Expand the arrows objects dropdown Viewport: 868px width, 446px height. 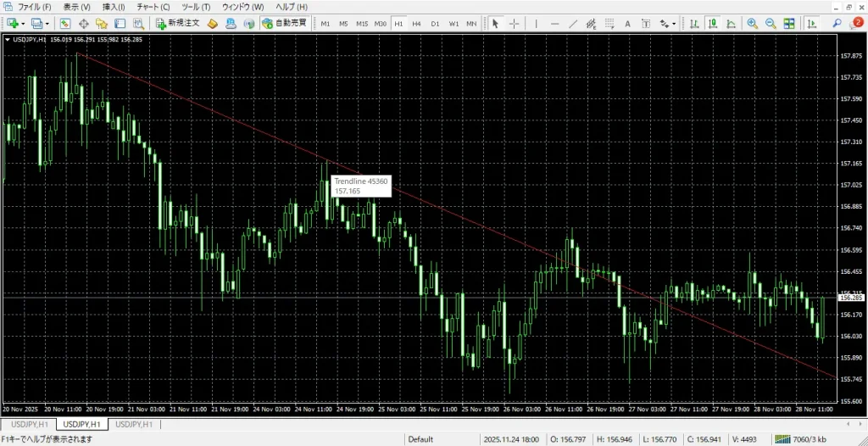click(675, 24)
